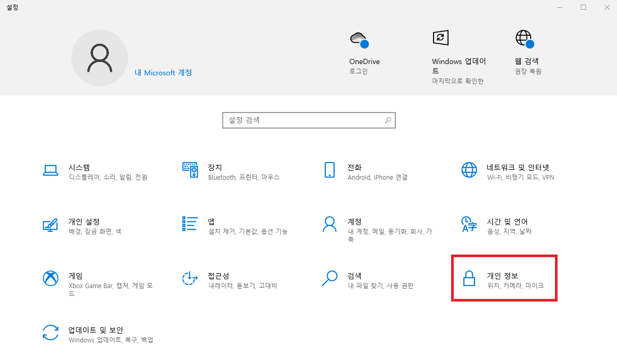Click the 개인 정보 lock icon
Viewport: 617px width, 364px height.
[x=469, y=278]
